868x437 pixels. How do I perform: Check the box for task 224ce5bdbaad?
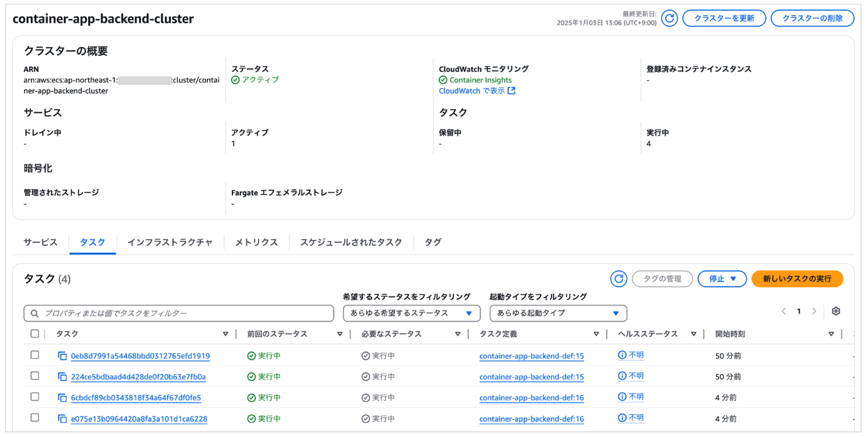[x=35, y=376]
